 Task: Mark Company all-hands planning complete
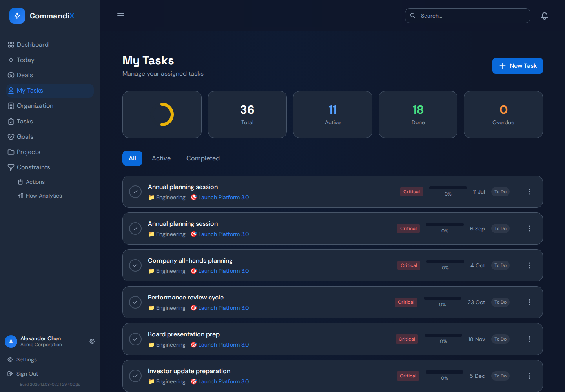[x=135, y=265]
